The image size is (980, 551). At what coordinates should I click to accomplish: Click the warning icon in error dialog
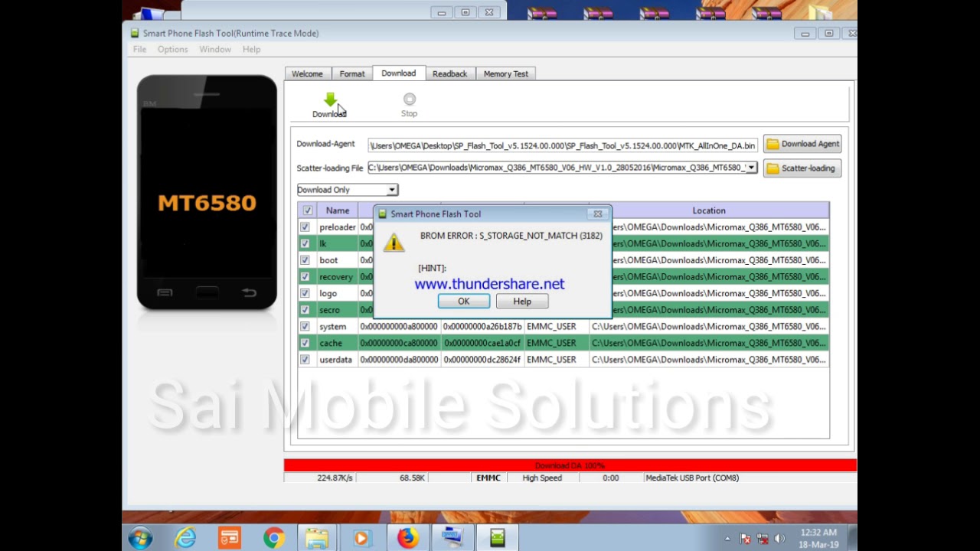(394, 243)
